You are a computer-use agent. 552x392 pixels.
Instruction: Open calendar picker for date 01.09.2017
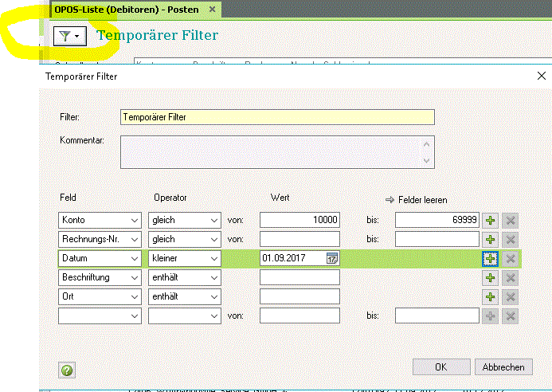pyautogui.click(x=332, y=258)
